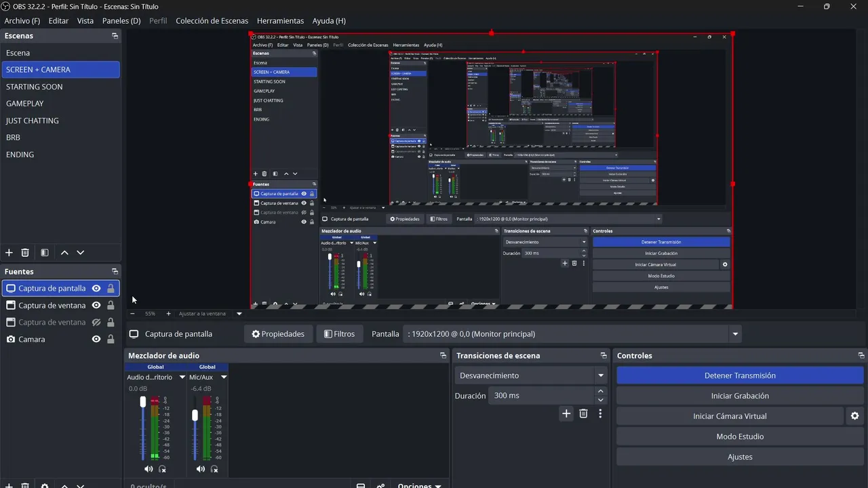Increase the Duración value with the up arrow
Viewport: 868px width, 488px height.
click(x=601, y=391)
